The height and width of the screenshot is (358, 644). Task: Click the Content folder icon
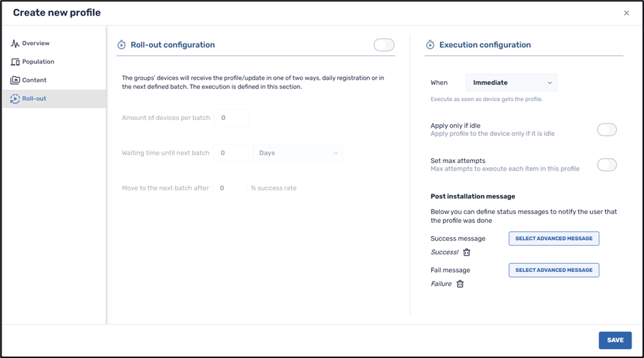[15, 80]
